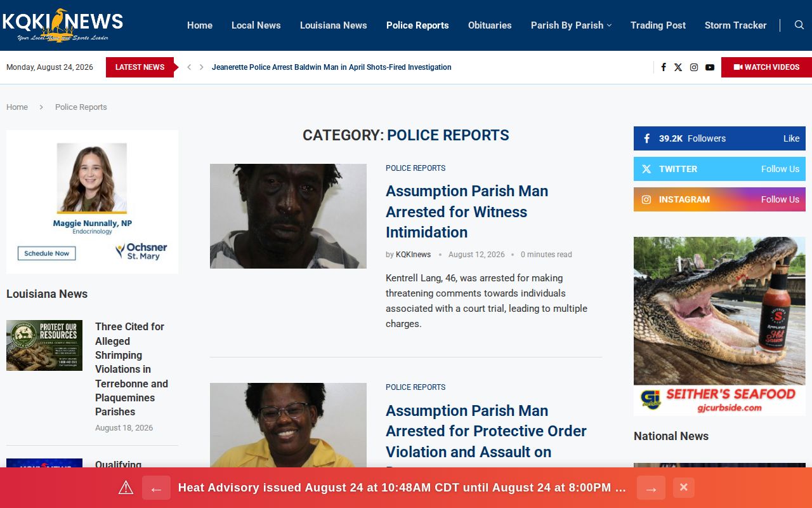Viewport: 812px width, 508px height.
Task: Show next latest news headline
Action: click(x=202, y=67)
